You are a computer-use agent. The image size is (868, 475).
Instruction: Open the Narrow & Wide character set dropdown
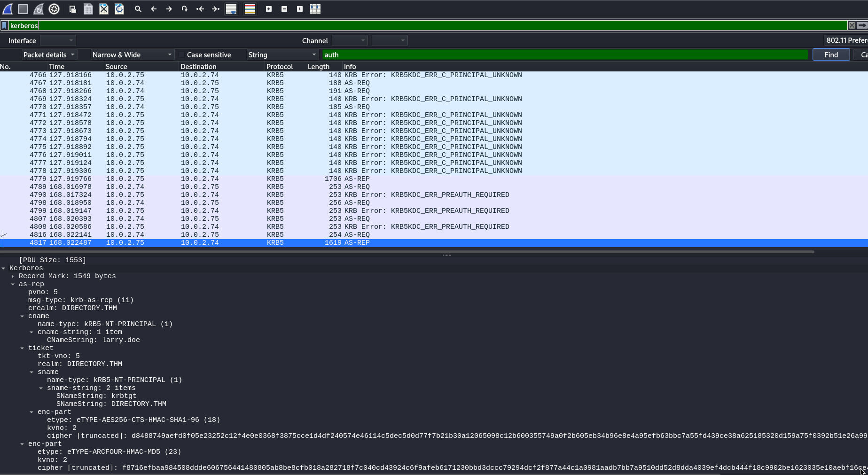133,55
